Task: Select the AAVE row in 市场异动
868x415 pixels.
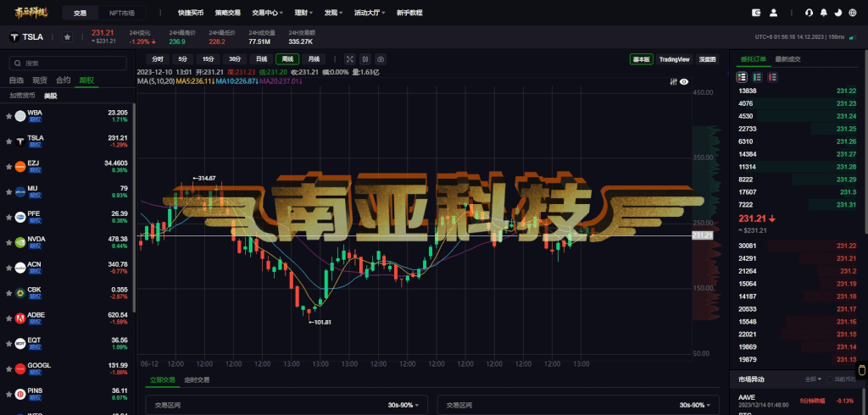Action: pos(796,399)
